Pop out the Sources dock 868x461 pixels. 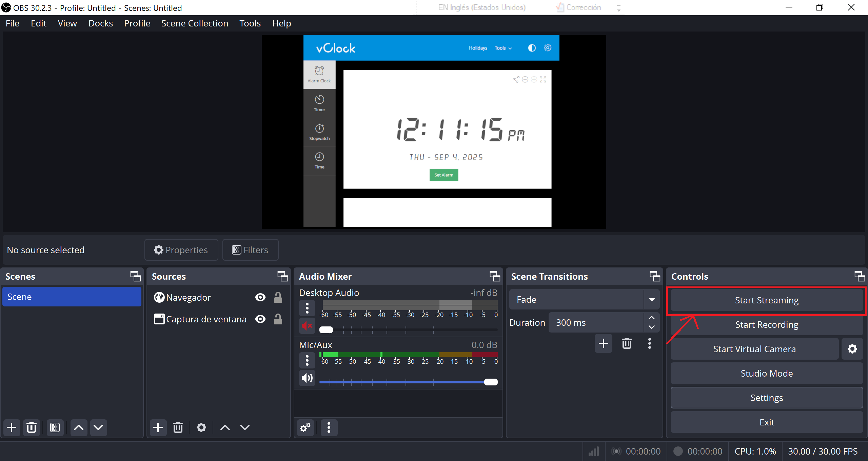point(283,276)
